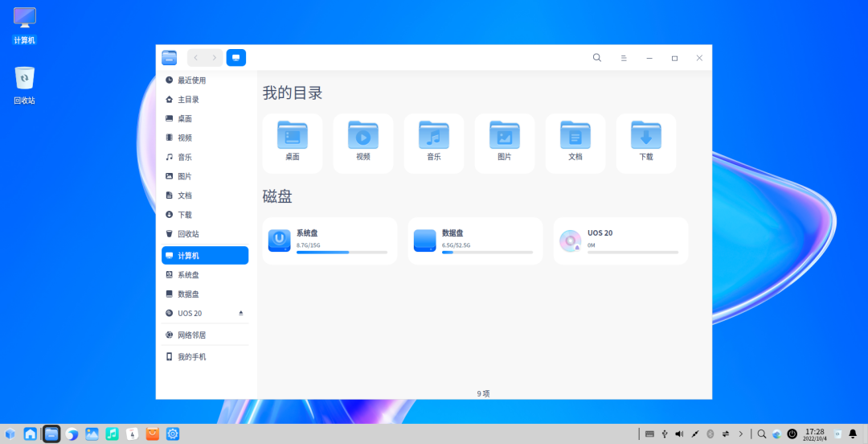
Task: Click the pen-shaped icon in the system tray
Action: (x=695, y=434)
